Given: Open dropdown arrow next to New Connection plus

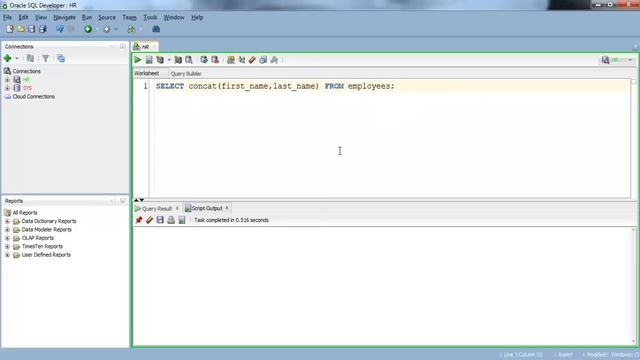Looking at the screenshot, I should (x=17, y=59).
